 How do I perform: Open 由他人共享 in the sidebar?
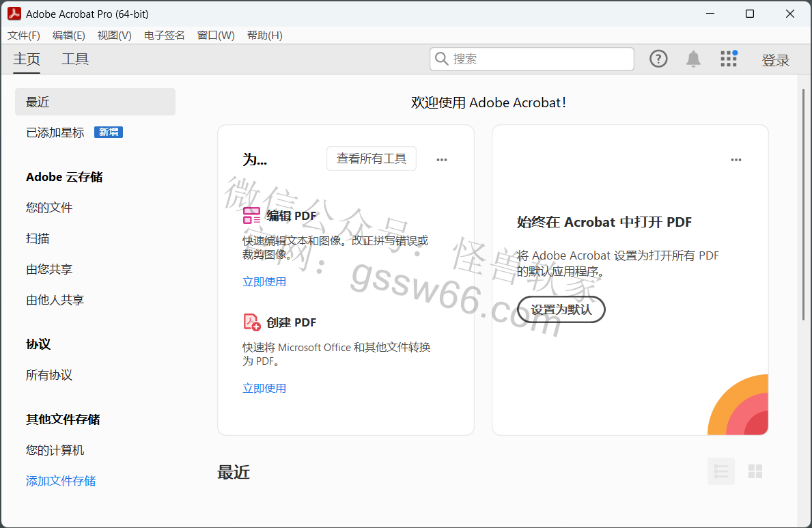point(55,300)
